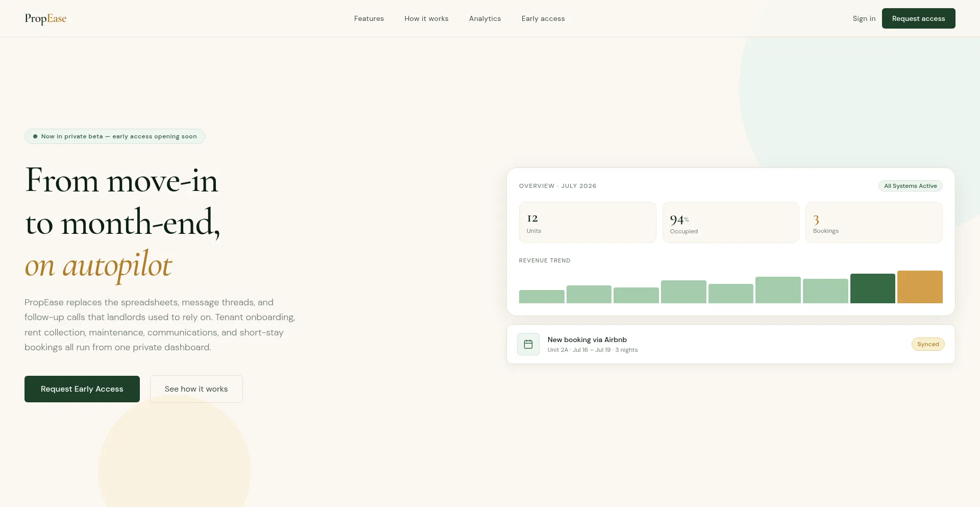Click the calendar icon on booking notification
This screenshot has width=980, height=507.
528,344
